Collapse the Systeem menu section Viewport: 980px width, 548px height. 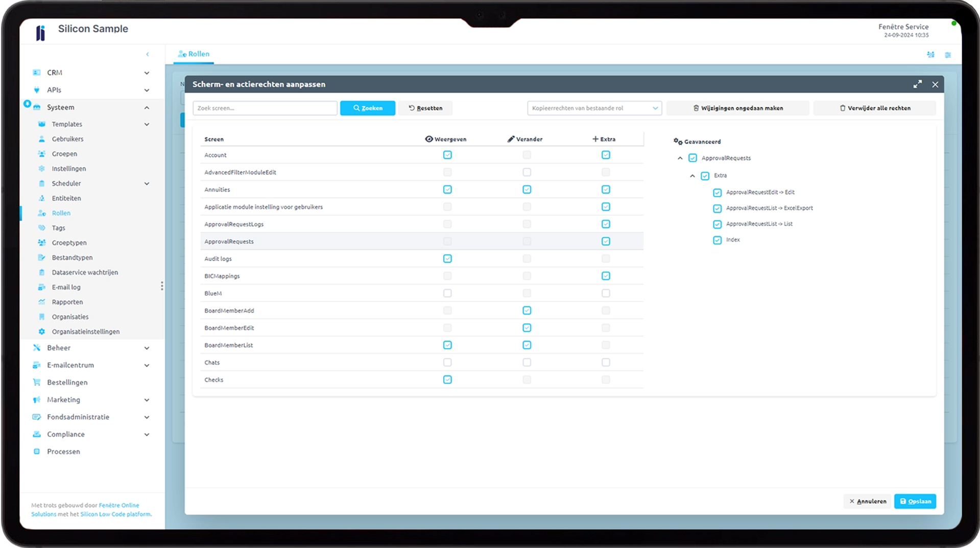(147, 108)
